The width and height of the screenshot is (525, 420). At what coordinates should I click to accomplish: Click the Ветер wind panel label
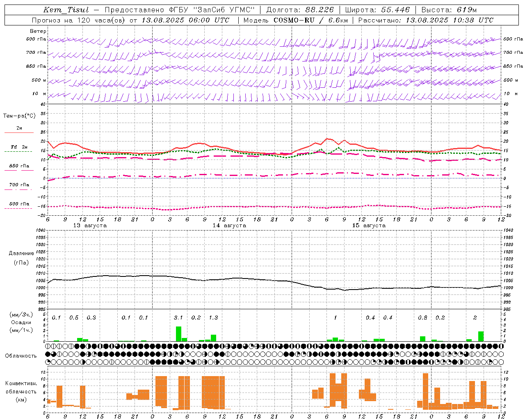tap(38, 31)
